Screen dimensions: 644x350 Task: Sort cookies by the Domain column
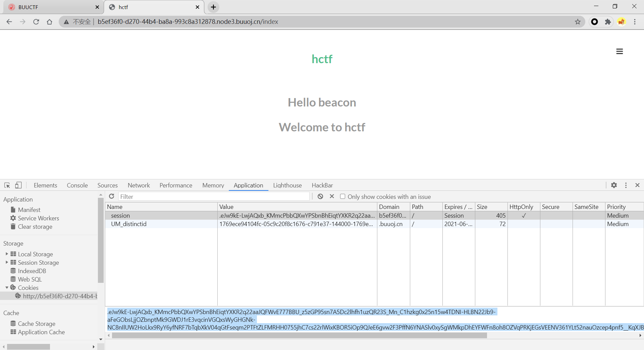point(393,207)
